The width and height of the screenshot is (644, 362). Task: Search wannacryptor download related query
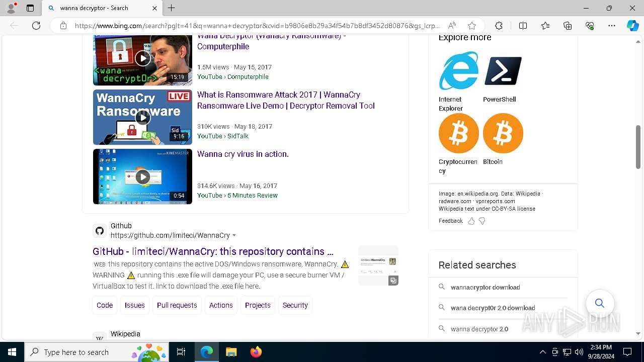coord(485,287)
